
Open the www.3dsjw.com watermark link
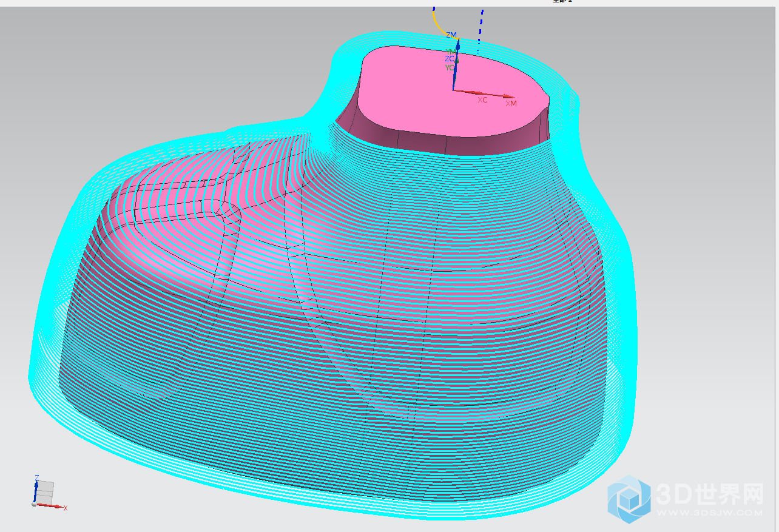[709, 513]
